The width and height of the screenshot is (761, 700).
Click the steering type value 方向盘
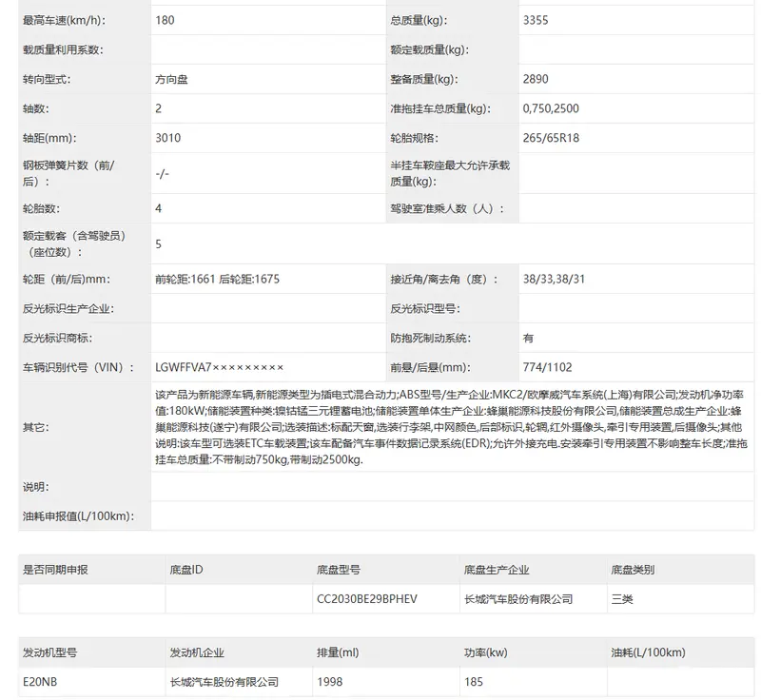tap(171, 80)
